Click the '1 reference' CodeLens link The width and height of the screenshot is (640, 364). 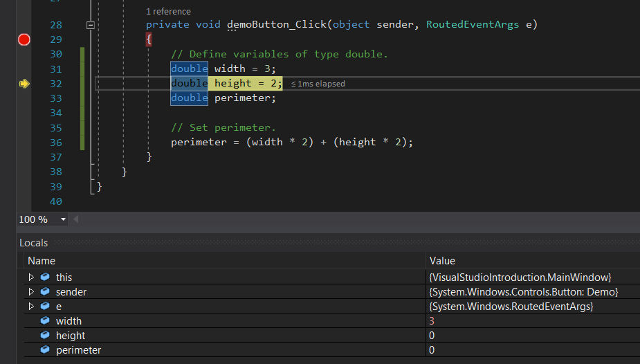point(168,12)
